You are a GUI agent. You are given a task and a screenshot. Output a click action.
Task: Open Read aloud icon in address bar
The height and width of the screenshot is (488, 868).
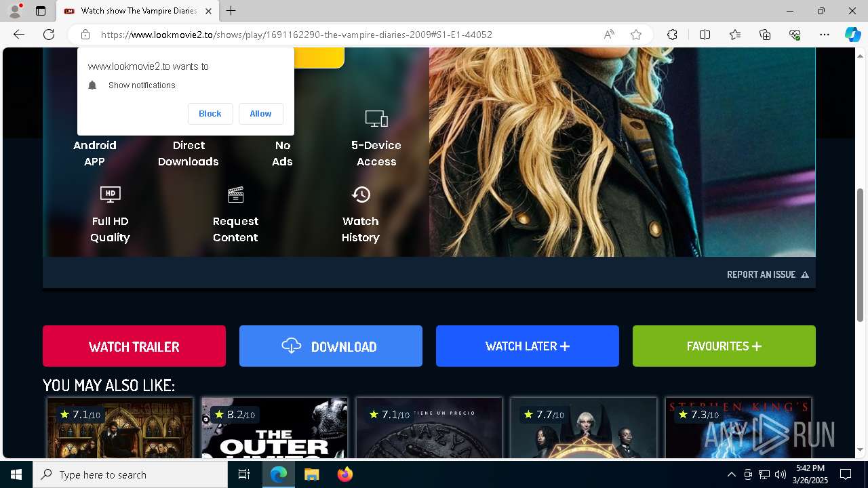click(x=609, y=35)
